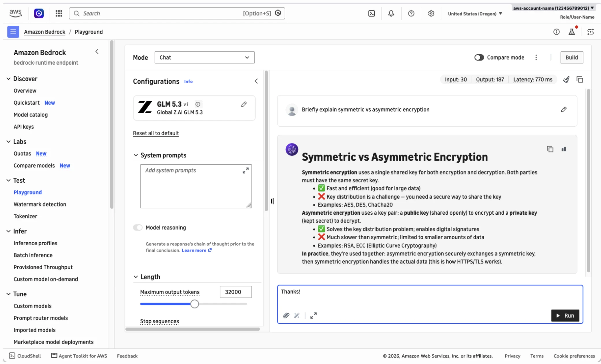
Task: Toggle the blue hamburger navigation menu
Action: [13, 32]
